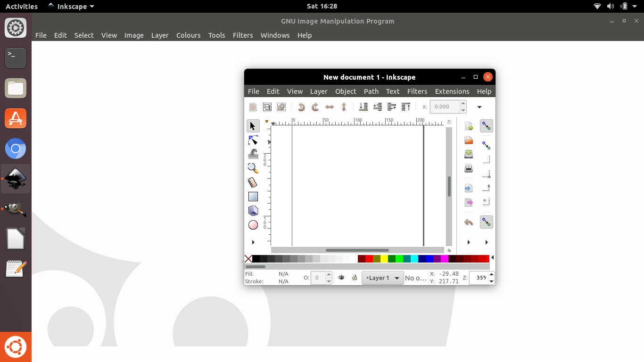This screenshot has width=644, height=362.
Task: Click the Open document folder icon
Action: click(469, 140)
